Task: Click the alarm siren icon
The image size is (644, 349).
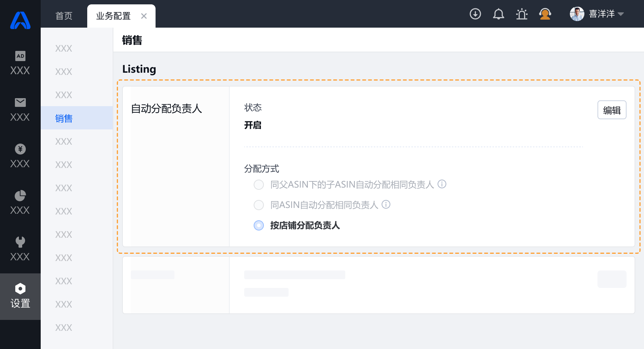Action: pyautogui.click(x=522, y=14)
